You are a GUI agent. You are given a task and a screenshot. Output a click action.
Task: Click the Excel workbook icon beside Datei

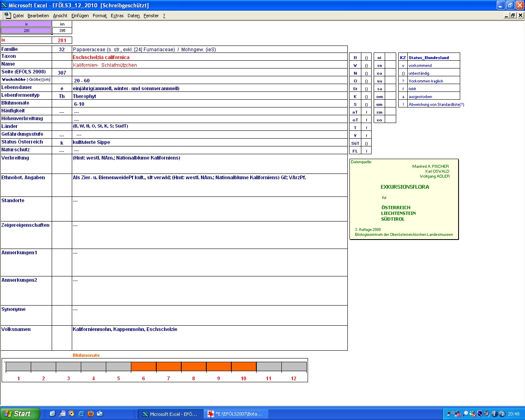click(x=7, y=15)
